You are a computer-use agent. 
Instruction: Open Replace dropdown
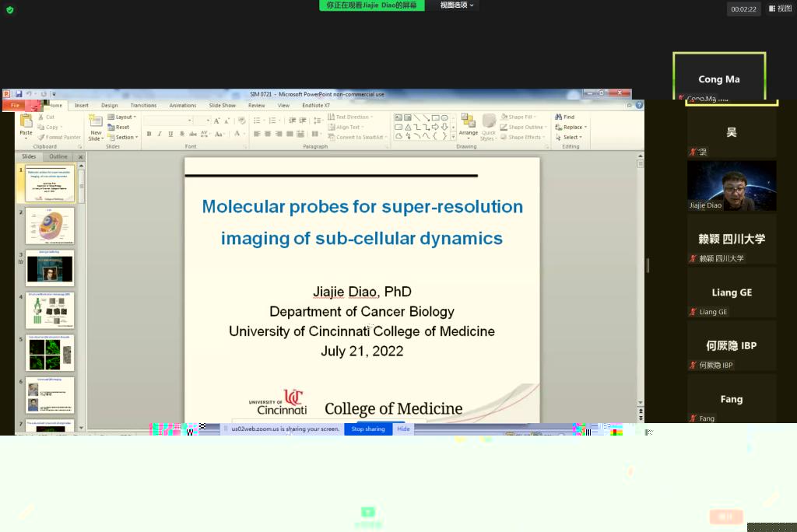click(x=571, y=127)
